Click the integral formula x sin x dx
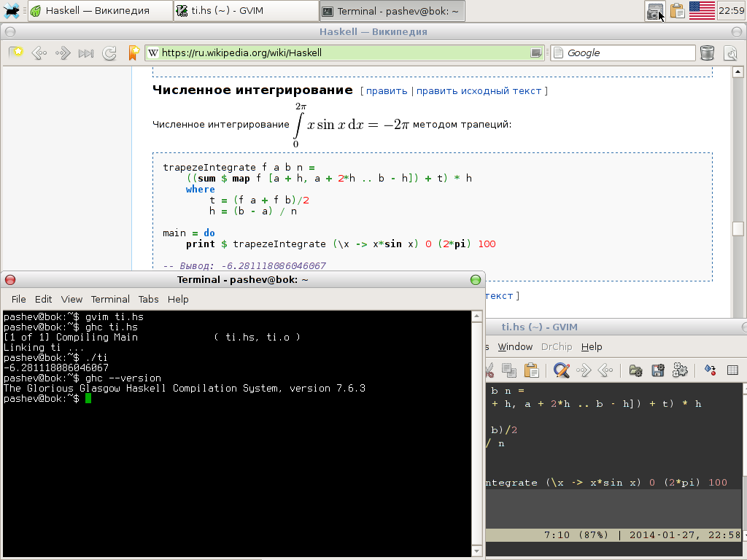747x560 pixels. [x=351, y=124]
